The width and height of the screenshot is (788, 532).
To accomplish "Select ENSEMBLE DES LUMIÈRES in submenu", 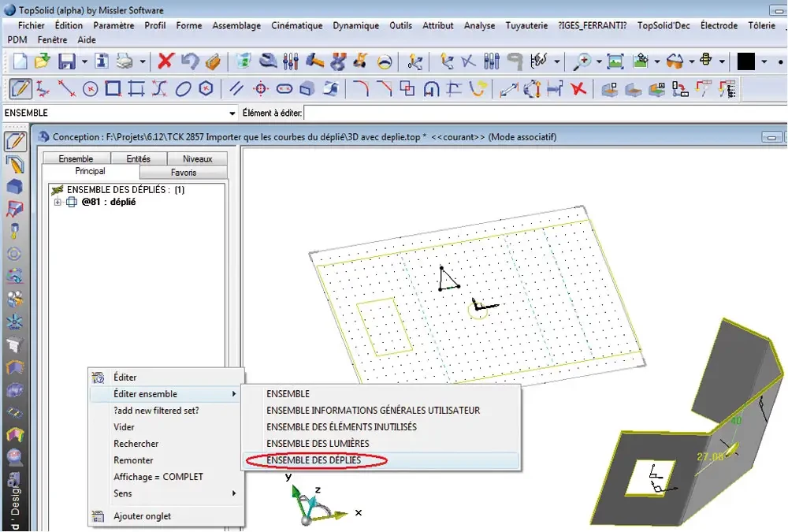I will 381,444.
